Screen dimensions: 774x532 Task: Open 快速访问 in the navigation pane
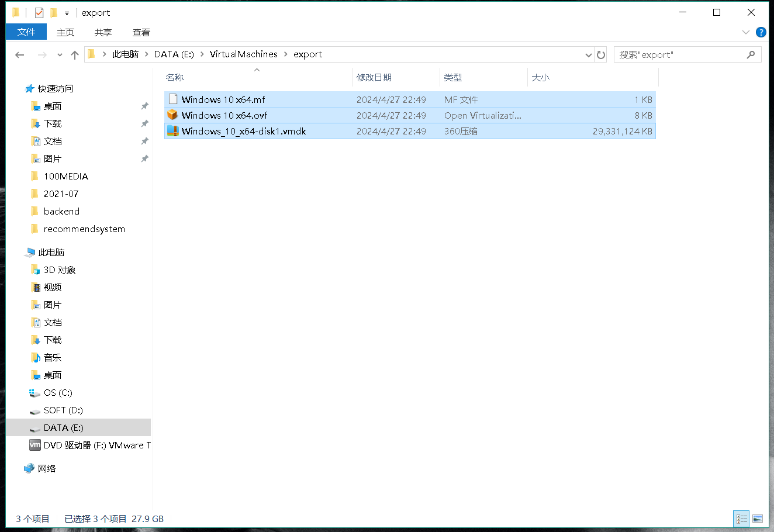click(x=56, y=89)
